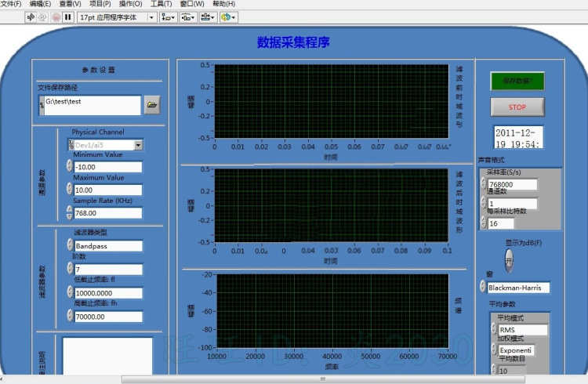Screen dimensions: 588x384
Task: Click the channel count stepper beside 1
Action: click(484, 202)
